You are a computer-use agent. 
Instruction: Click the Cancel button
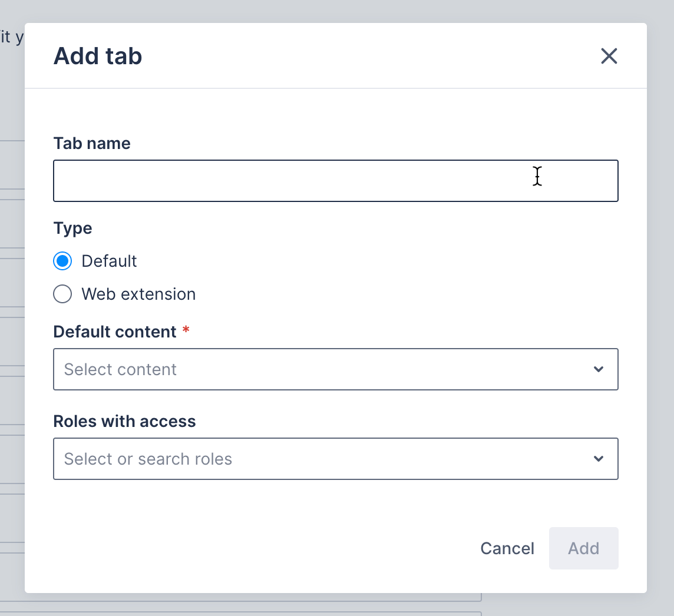(x=507, y=548)
